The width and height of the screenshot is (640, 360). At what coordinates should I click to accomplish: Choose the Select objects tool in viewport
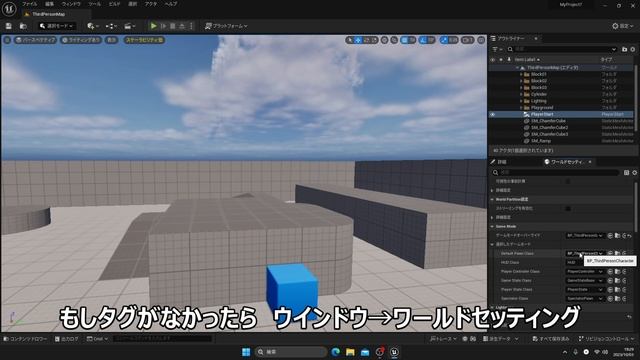point(349,40)
